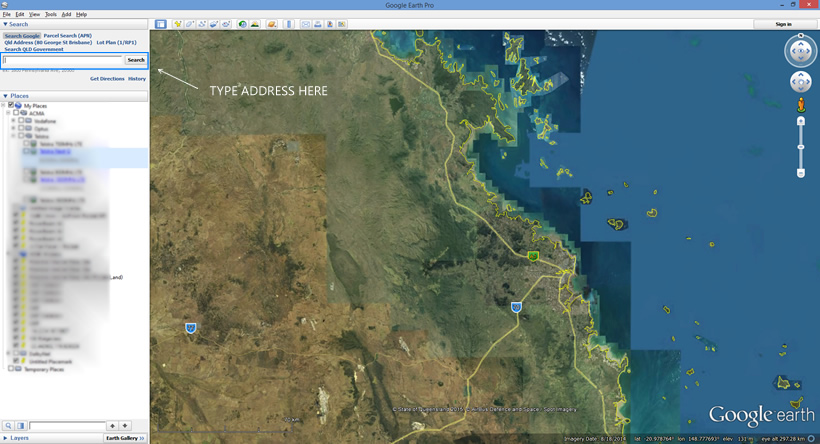This screenshot has height=444, width=820.
Task: Open the Tools menu
Action: [x=51, y=15]
